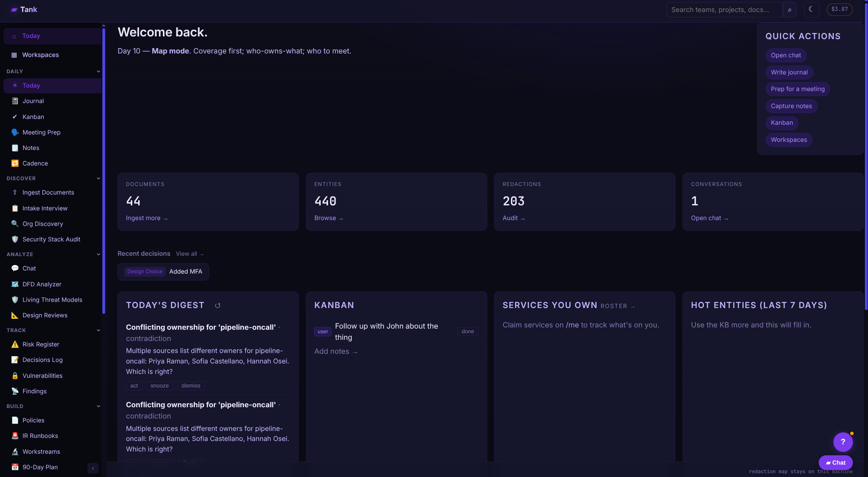The width and height of the screenshot is (868, 477).
Task: Toggle dark mode moon icon
Action: [811, 9]
